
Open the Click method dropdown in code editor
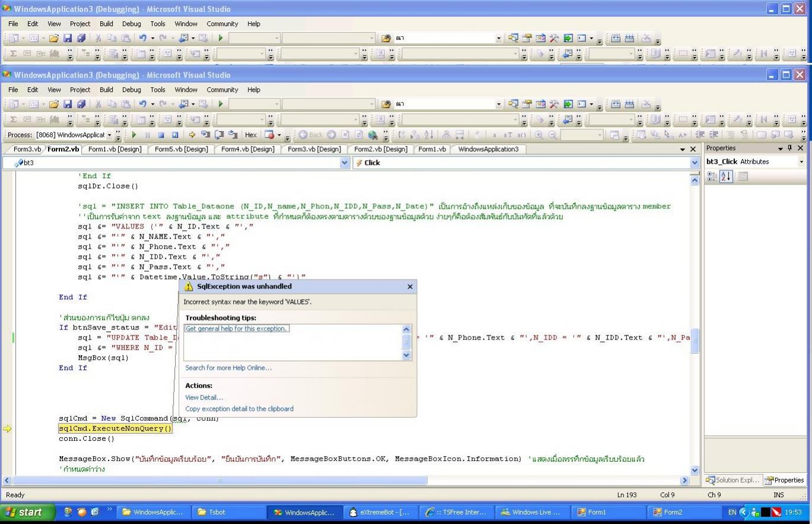coord(695,163)
